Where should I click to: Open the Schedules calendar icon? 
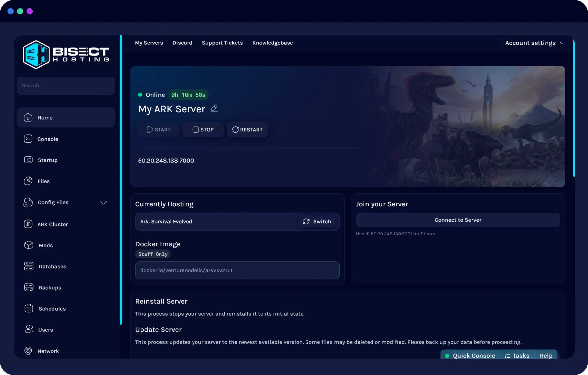point(29,308)
